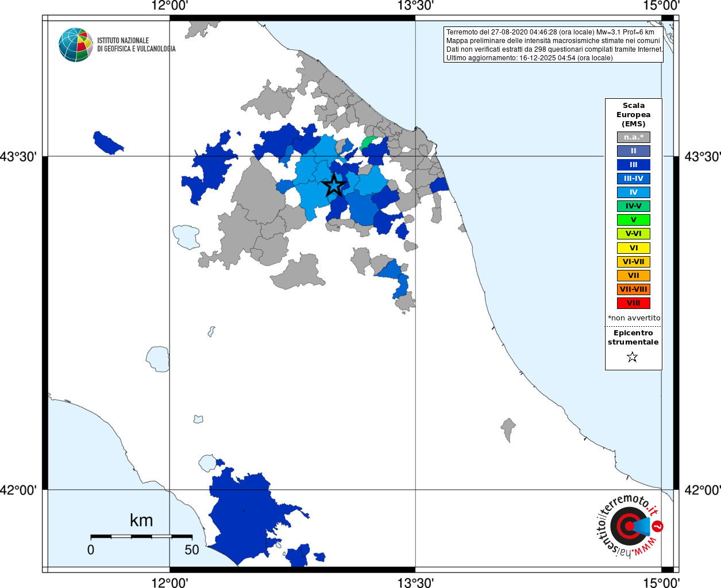Image resolution: width=721 pixels, height=588 pixels.
Task: Click the Scala Europea (EMS) legend title
Action: (634, 115)
